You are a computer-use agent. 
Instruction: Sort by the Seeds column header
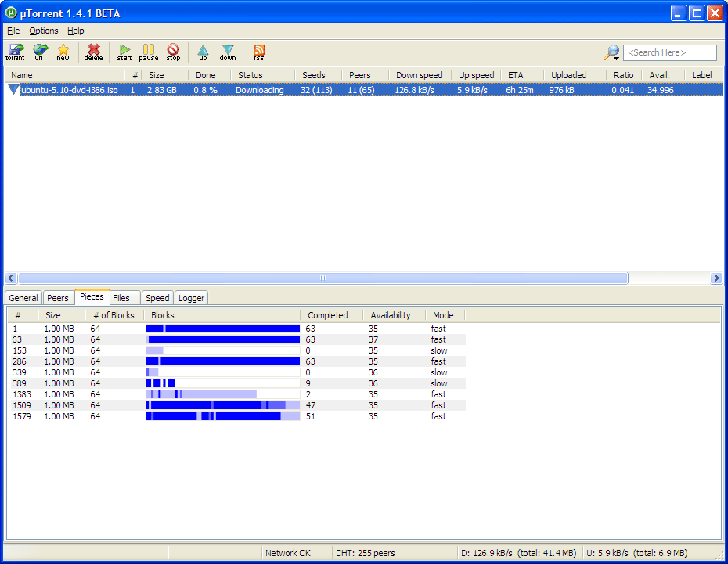pyautogui.click(x=319, y=74)
